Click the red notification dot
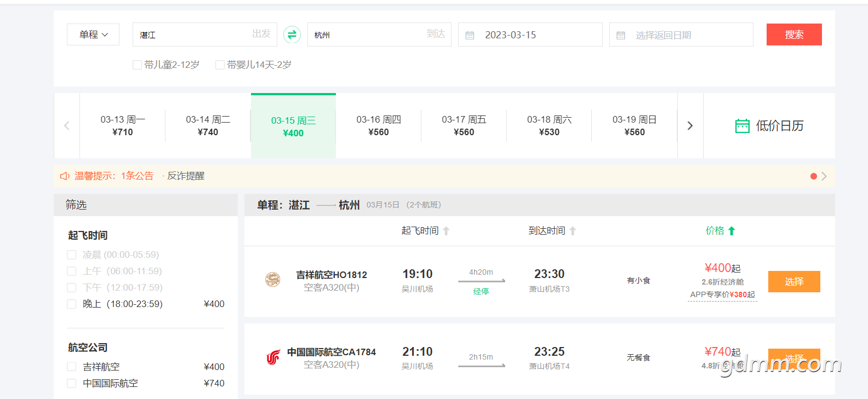The height and width of the screenshot is (399, 868). [x=814, y=176]
